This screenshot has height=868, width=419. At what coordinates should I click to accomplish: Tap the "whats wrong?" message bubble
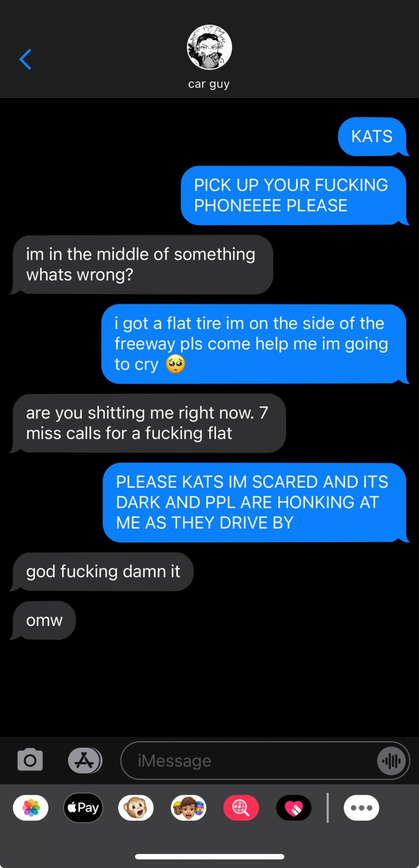click(x=142, y=264)
